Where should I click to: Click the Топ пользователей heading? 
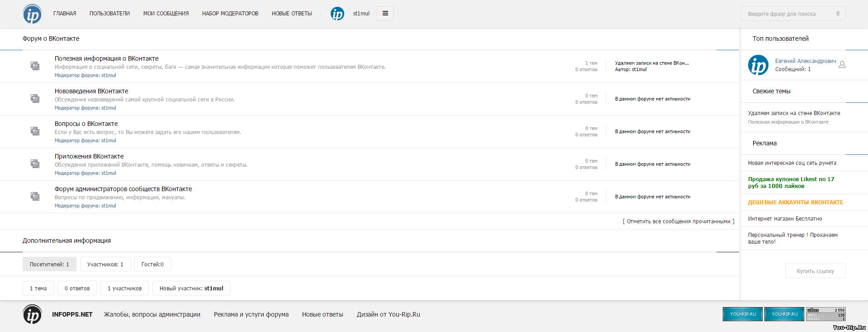click(x=781, y=38)
